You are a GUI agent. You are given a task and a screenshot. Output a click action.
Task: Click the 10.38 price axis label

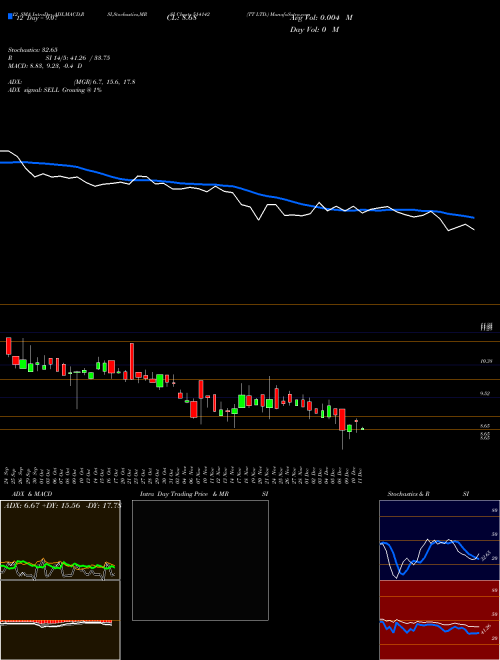486,361
